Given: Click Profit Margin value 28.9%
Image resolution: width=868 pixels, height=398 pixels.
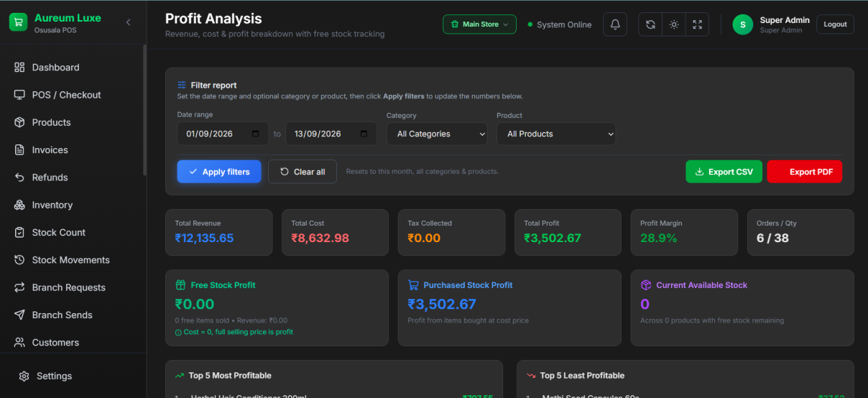Looking at the screenshot, I should [659, 238].
